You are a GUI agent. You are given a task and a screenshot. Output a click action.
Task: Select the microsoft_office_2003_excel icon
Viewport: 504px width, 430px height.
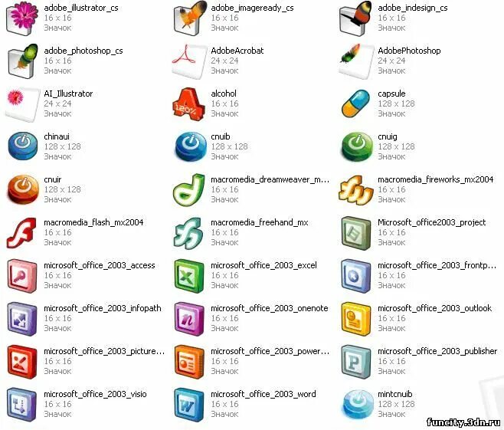[189, 276]
